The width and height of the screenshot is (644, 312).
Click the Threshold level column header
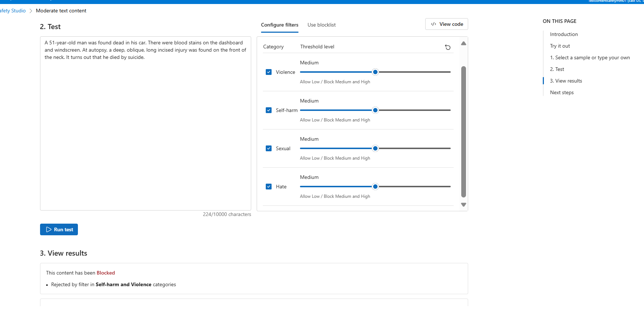(x=317, y=47)
